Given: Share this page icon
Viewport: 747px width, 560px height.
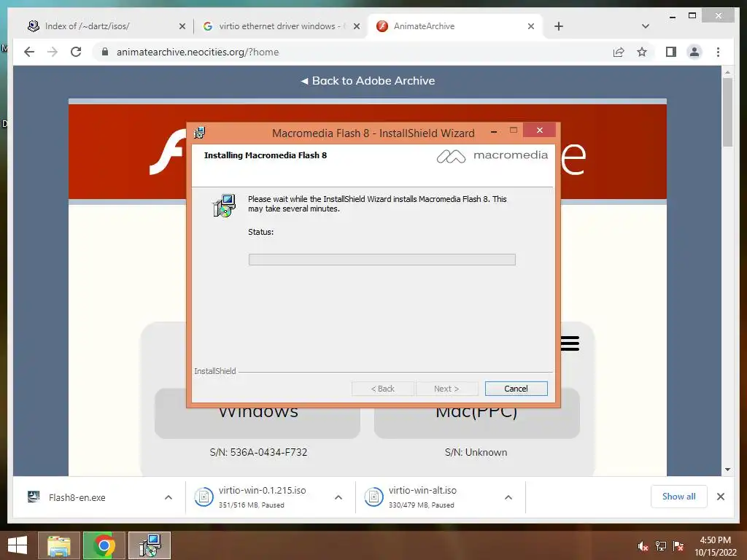Looking at the screenshot, I should click(x=619, y=52).
